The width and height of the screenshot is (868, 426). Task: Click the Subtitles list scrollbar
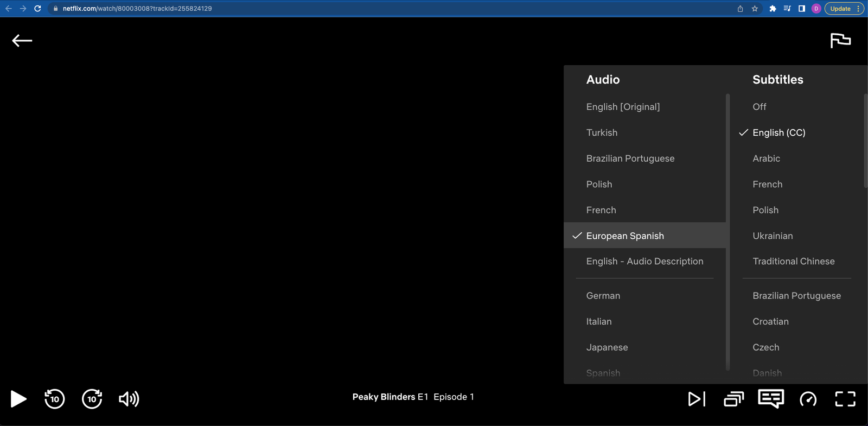point(865,141)
